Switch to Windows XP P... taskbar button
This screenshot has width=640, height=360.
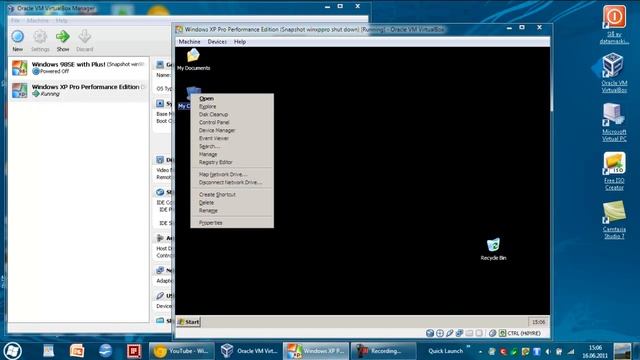tap(316, 351)
